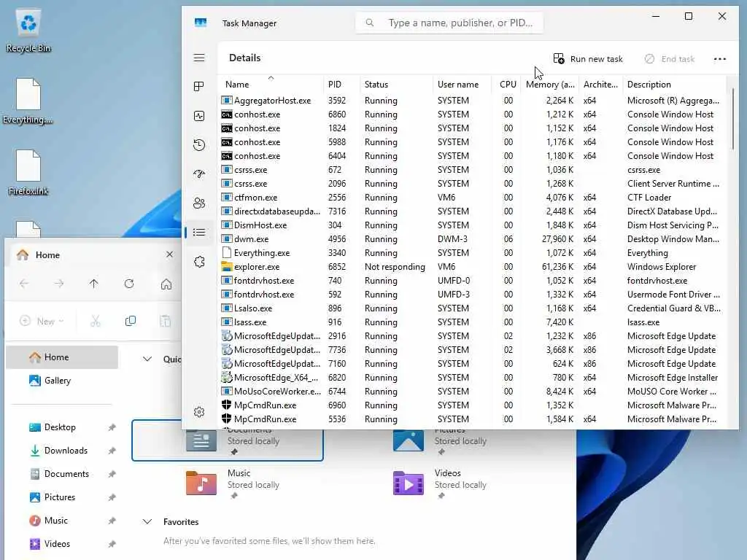Image resolution: width=747 pixels, height=560 pixels.
Task: Select Firefox.lnk desktop icon
Action: (x=28, y=173)
